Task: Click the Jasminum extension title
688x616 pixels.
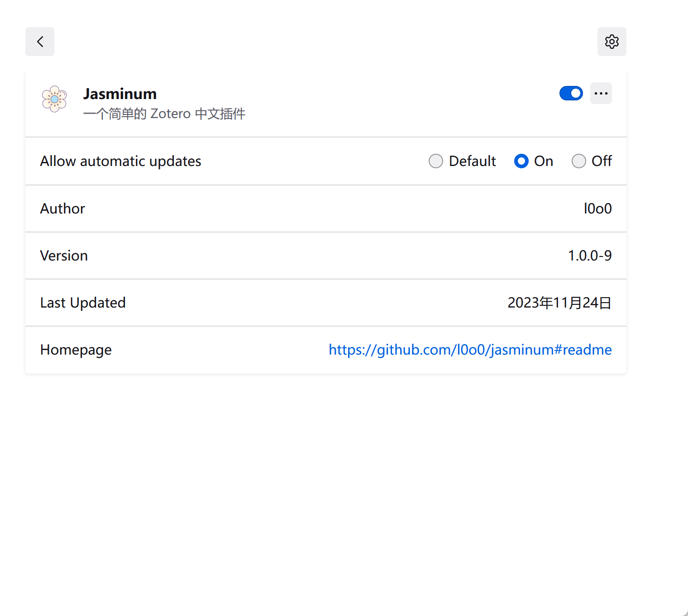Action: 119,94
